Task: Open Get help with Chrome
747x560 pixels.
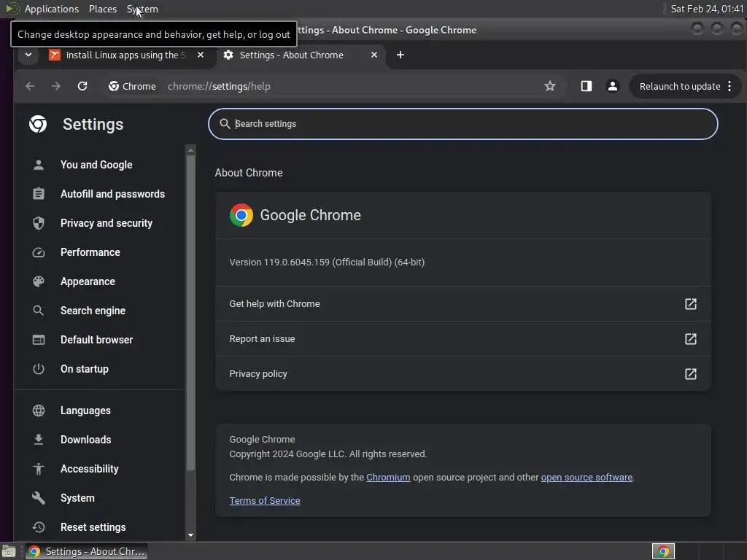Action: point(463,304)
